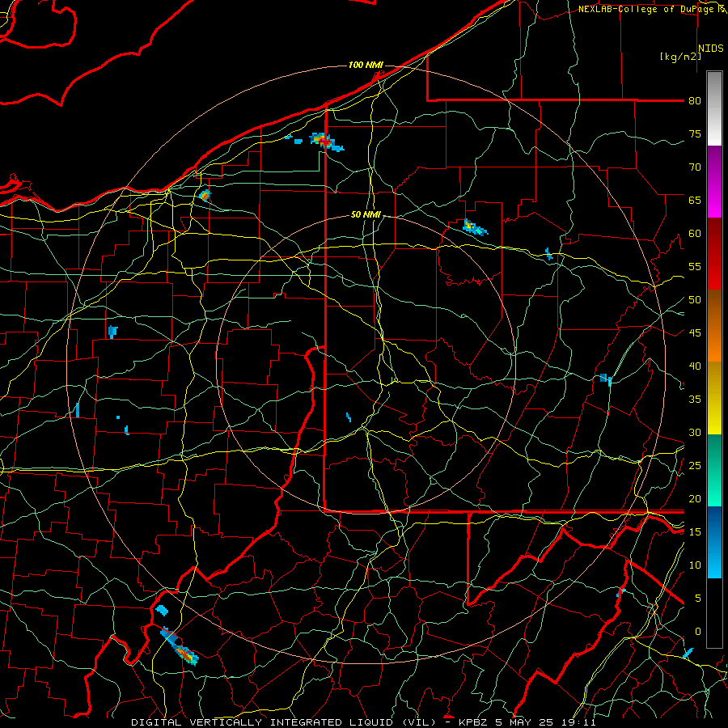This screenshot has height=728, width=728.
Task: Click the purple-magenta segment of color scale
Action: click(x=714, y=181)
